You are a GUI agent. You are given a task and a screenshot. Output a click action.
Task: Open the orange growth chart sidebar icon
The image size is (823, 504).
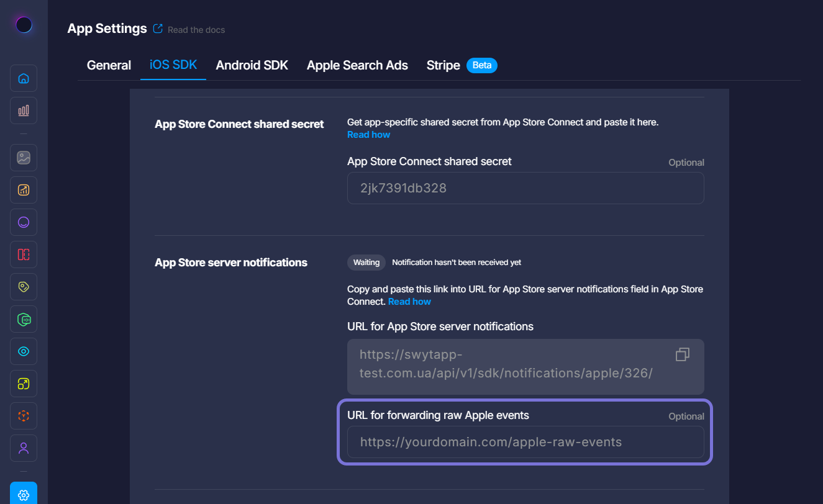click(x=24, y=190)
